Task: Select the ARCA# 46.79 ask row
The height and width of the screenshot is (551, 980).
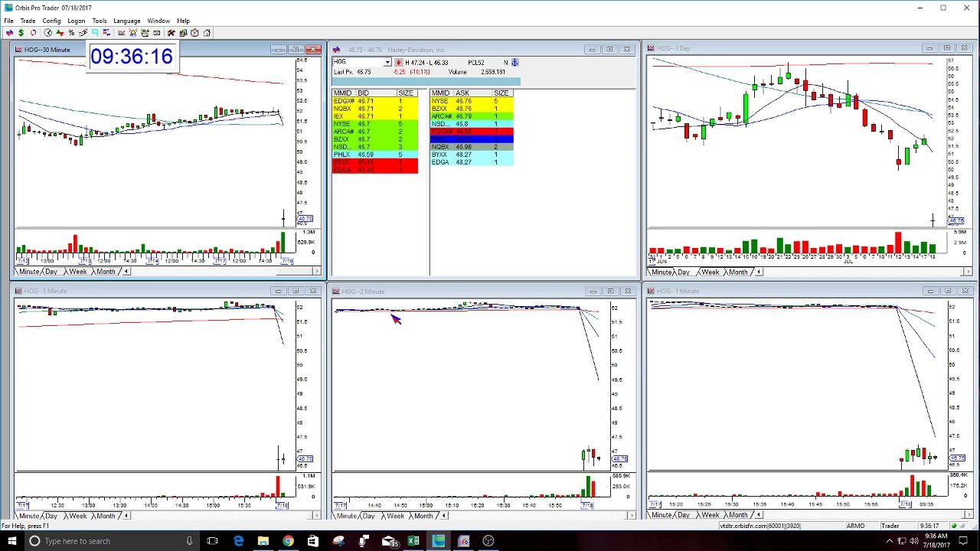Action: (472, 116)
